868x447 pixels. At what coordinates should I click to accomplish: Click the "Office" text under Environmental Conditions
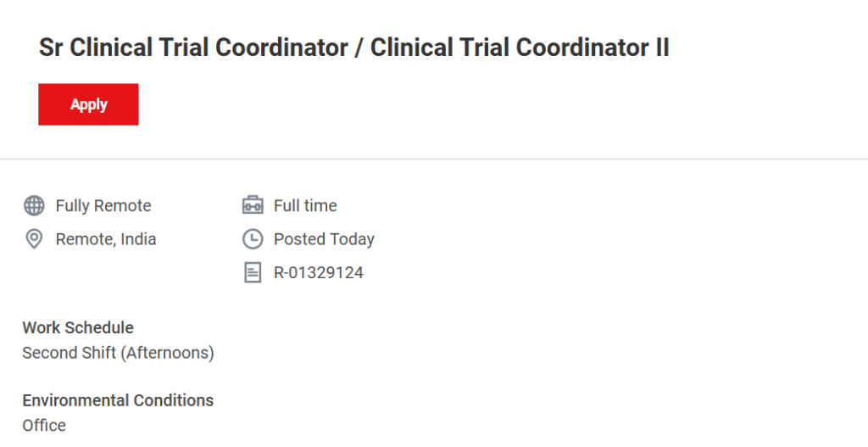pyautogui.click(x=44, y=425)
